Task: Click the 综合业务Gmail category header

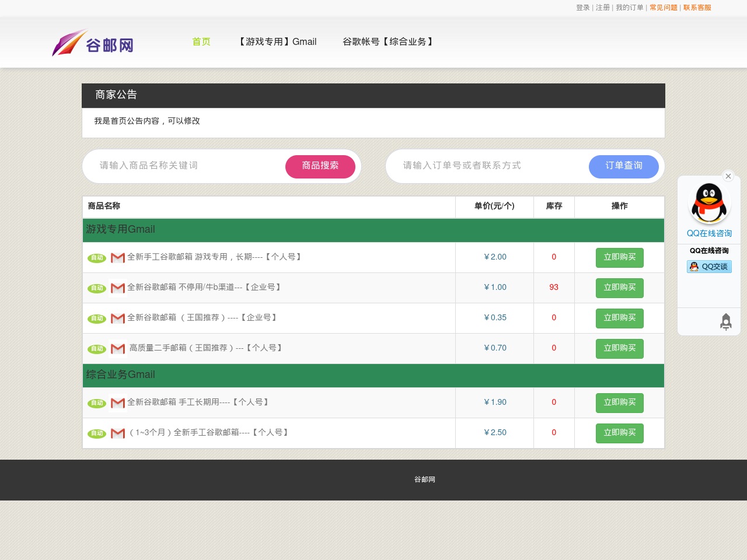Action: [x=373, y=376]
